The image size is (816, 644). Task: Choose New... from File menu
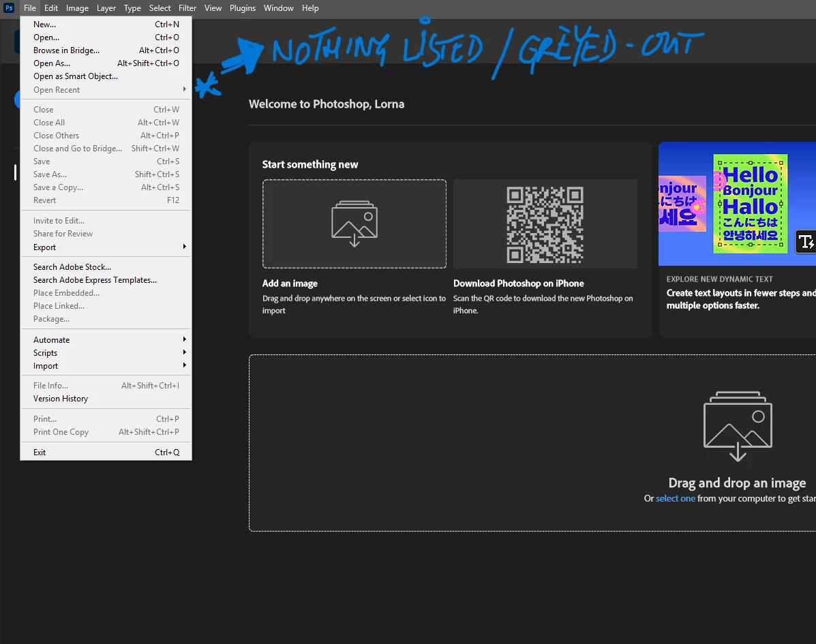pos(106,25)
